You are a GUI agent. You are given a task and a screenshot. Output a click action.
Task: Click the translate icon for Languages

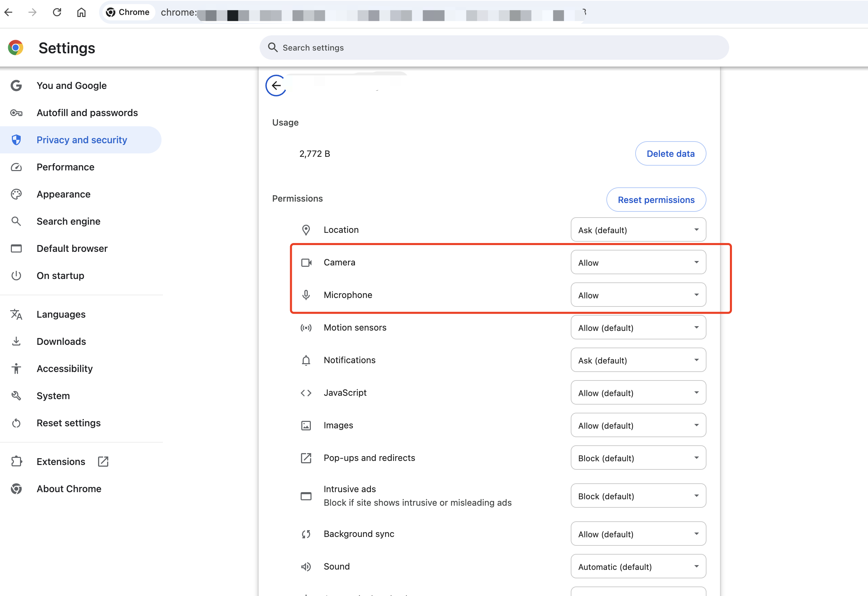tap(16, 314)
